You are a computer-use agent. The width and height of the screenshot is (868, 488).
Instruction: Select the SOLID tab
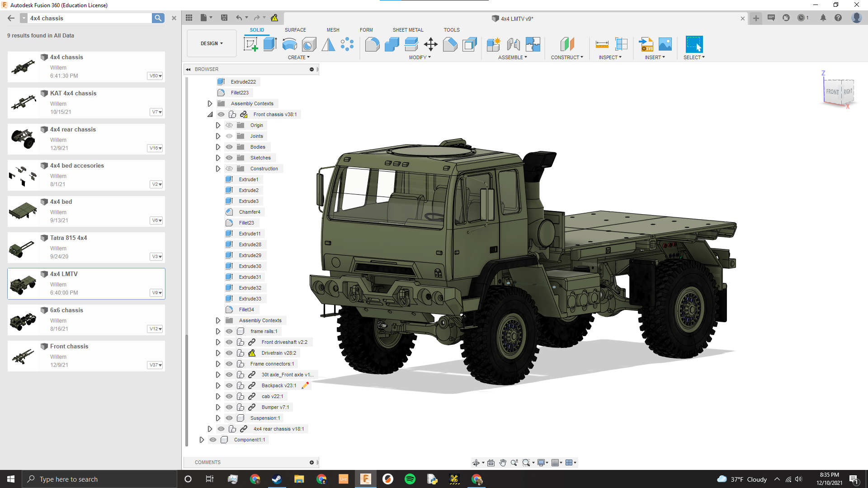coord(257,30)
